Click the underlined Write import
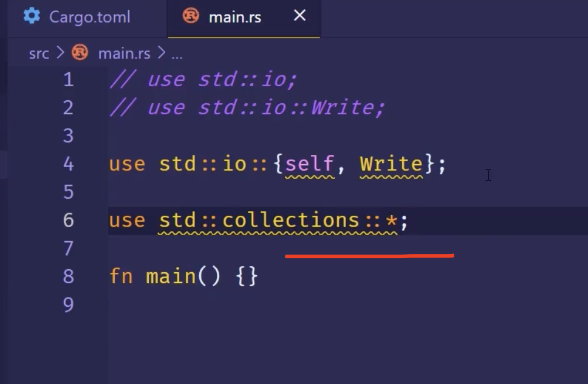 point(391,164)
